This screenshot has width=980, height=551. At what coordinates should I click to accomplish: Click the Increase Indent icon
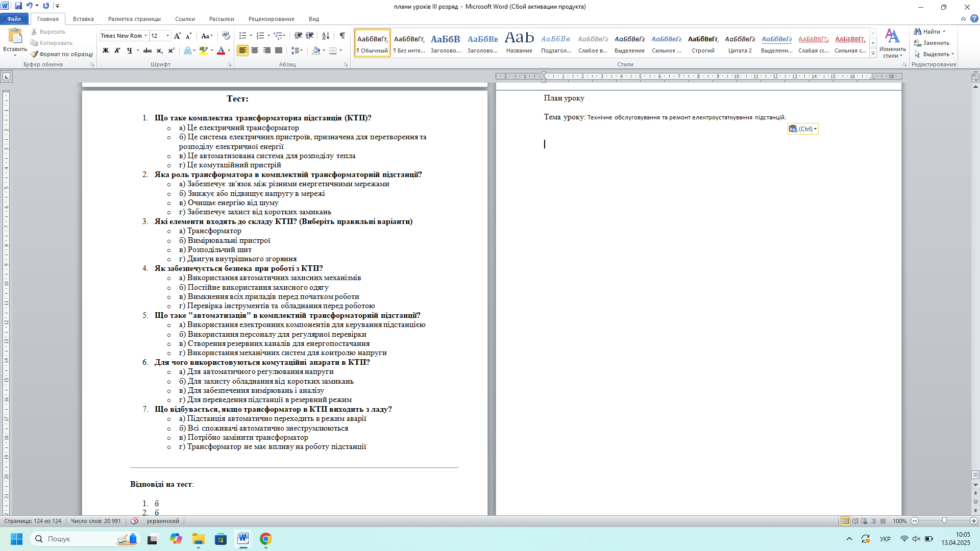click(310, 36)
